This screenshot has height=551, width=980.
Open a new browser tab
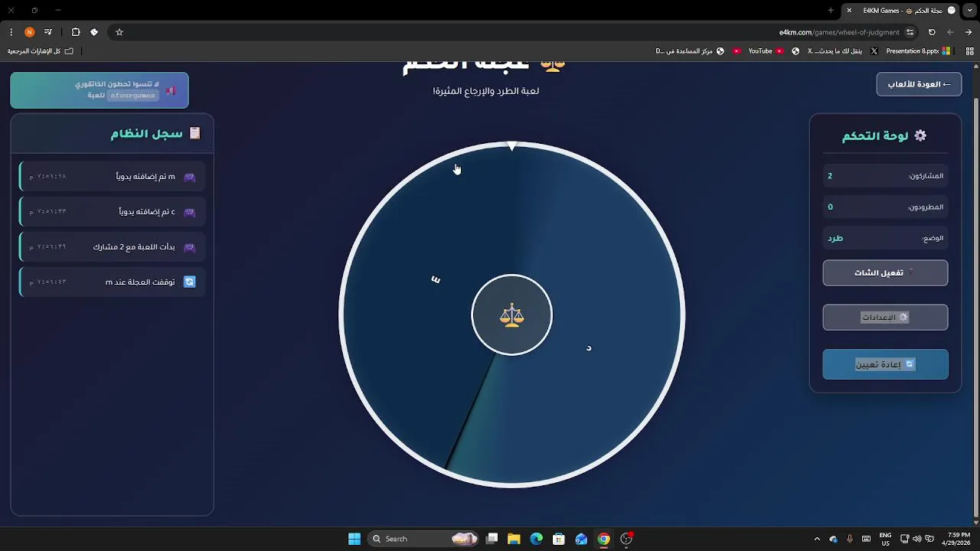(x=831, y=10)
